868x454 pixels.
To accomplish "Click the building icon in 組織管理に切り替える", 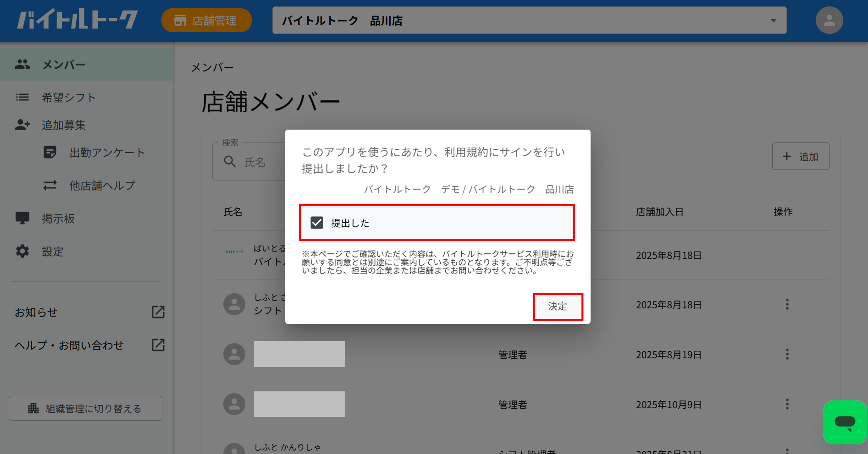I will click(33, 408).
